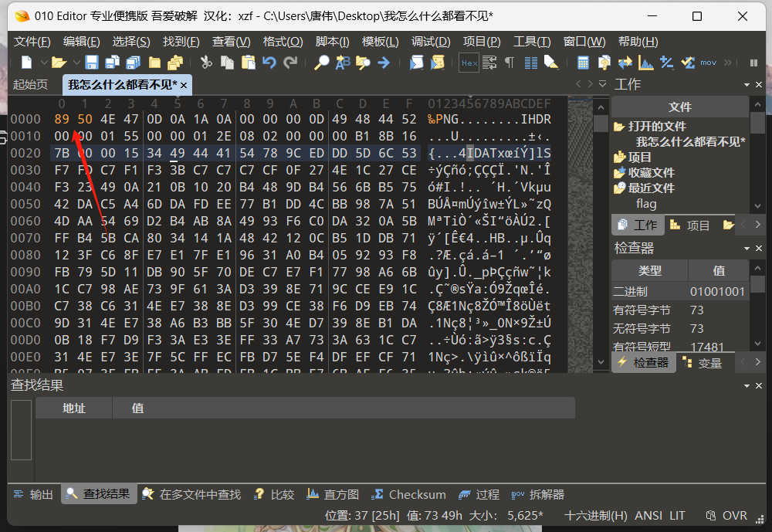772x532 pixels.
Task: Open the 在多文件中查找 tab
Action: click(192, 494)
